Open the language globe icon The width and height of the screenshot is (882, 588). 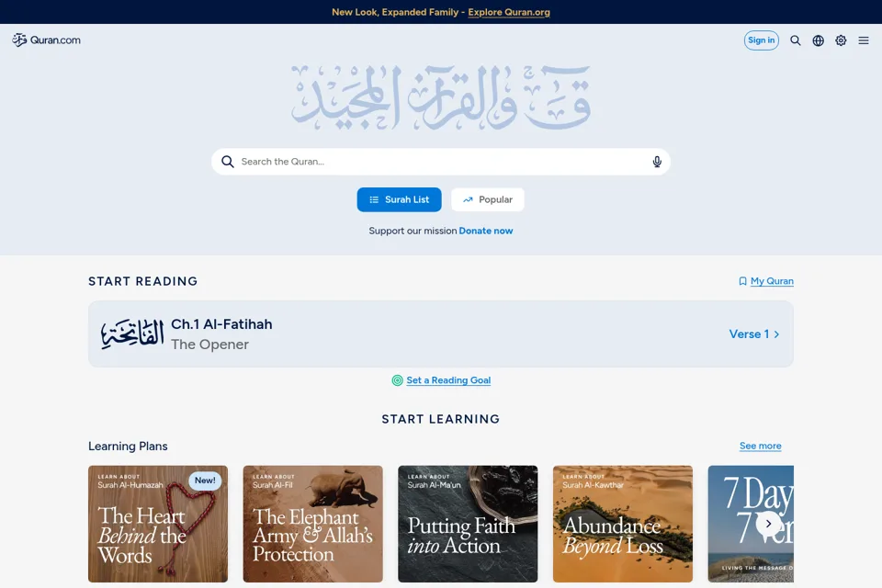click(x=818, y=40)
